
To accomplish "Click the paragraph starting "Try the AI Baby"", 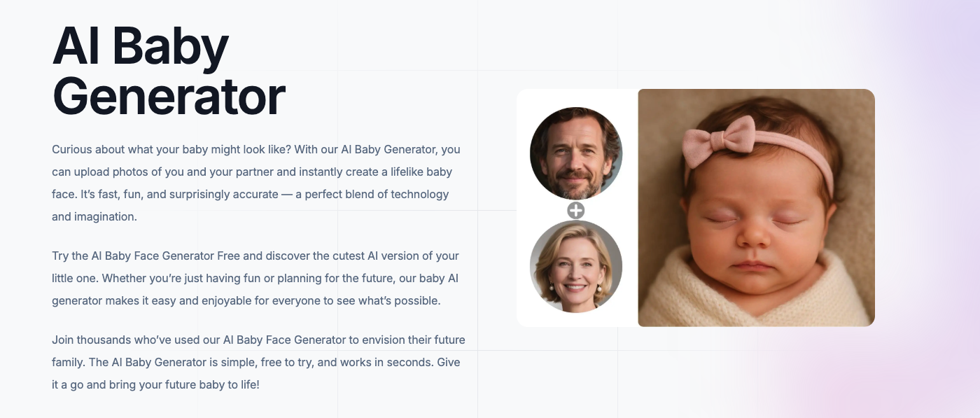I will click(x=255, y=278).
